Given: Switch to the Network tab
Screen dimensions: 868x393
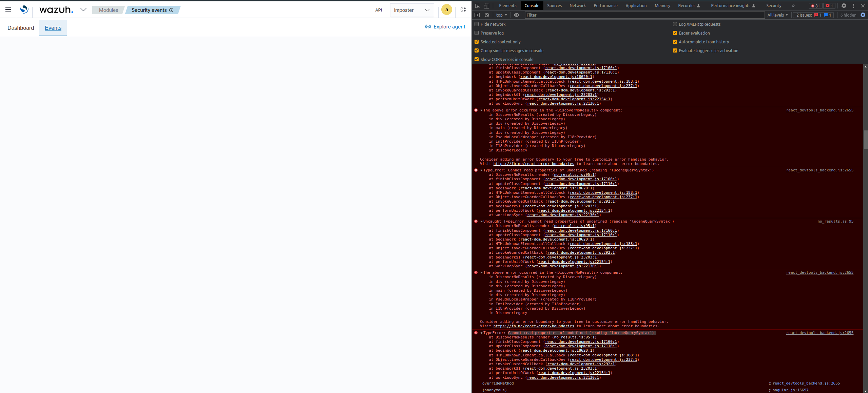Looking at the screenshot, I should point(577,6).
